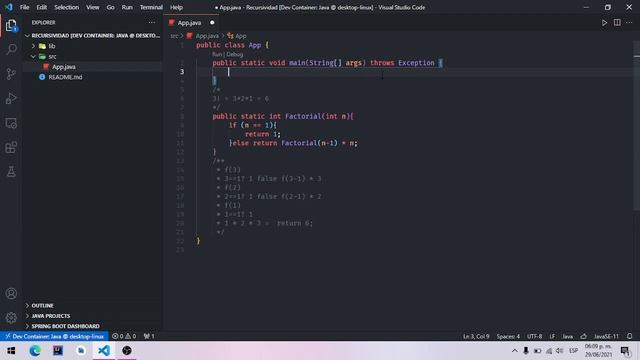Split the editor to the right

tap(617, 23)
